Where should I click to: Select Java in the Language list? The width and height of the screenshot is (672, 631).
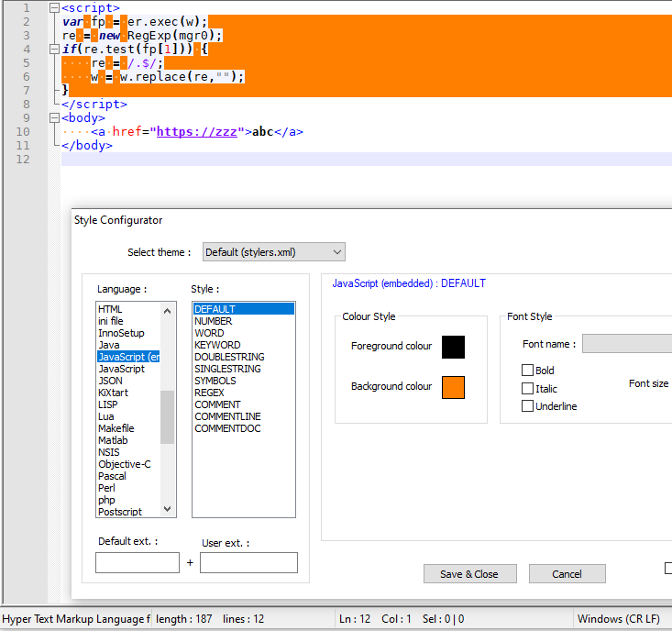coord(128,345)
